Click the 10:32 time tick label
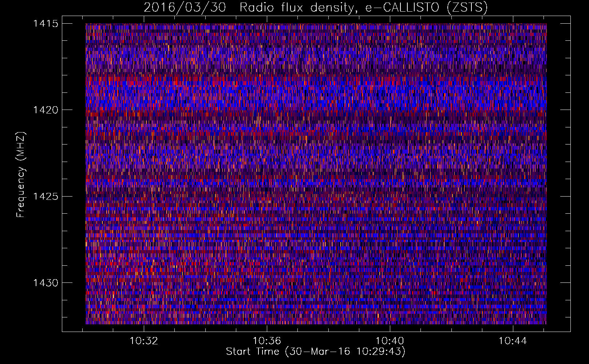589x364 pixels. point(144,341)
